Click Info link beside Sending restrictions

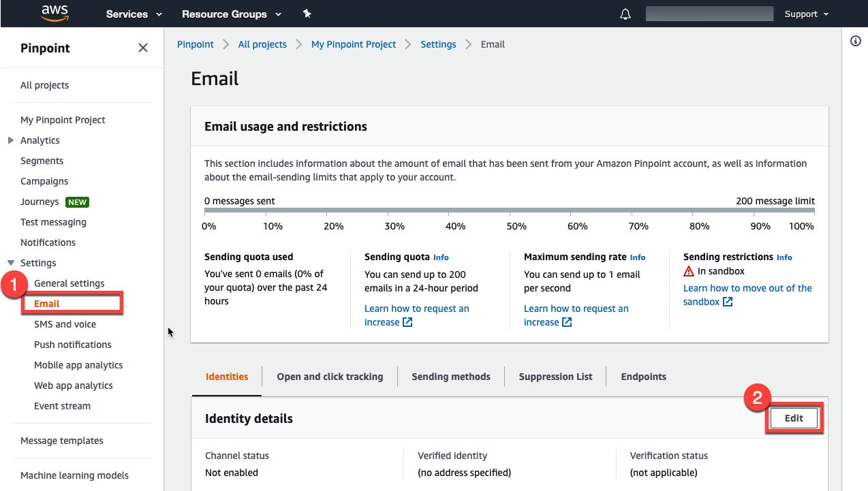pyautogui.click(x=784, y=257)
